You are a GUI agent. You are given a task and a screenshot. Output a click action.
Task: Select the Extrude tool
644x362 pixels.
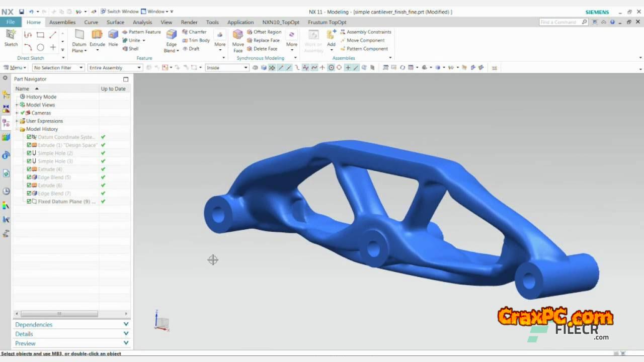(x=97, y=35)
